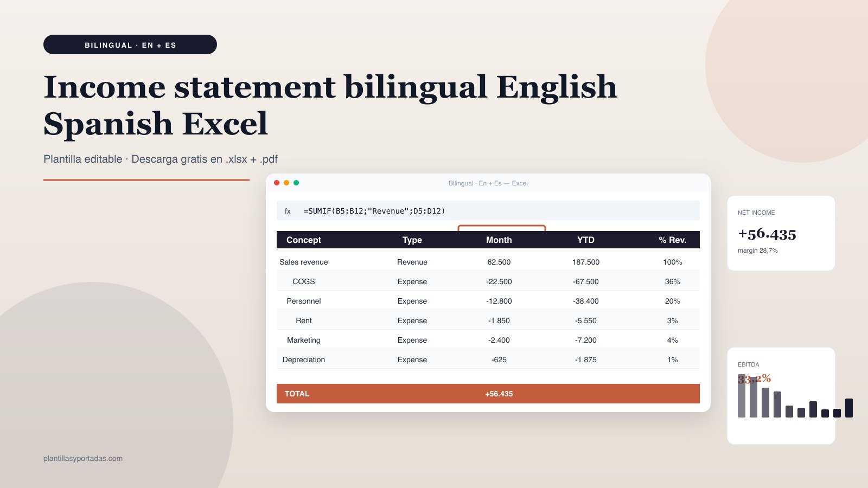Click the Month value 62.500
868x488 pixels.
point(499,262)
